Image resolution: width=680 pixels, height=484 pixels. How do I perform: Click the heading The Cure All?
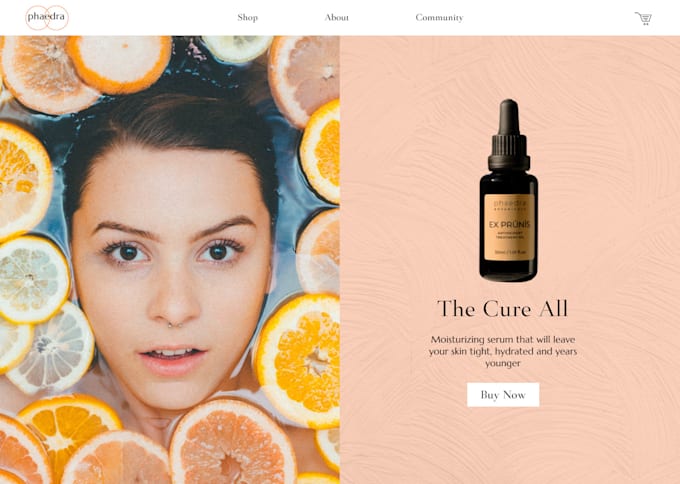pyautogui.click(x=503, y=309)
